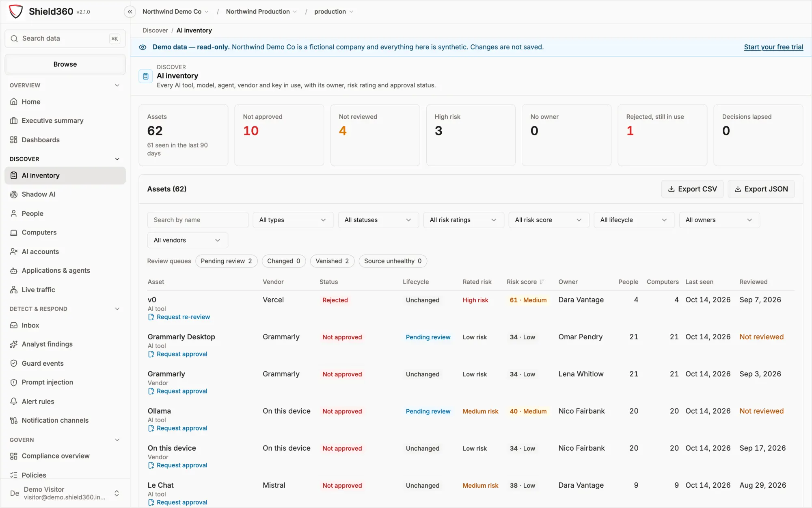Open the Demo Visitor account switcher
Screen dimensions: 812x508
coord(65,493)
